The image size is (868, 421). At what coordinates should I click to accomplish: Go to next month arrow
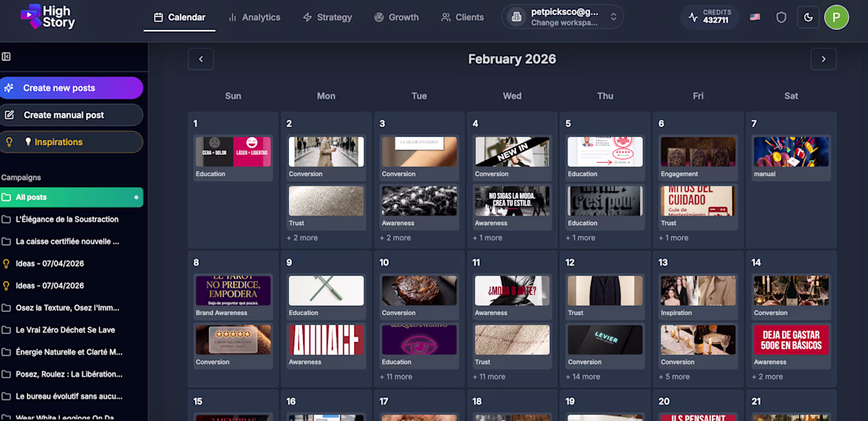tap(823, 59)
